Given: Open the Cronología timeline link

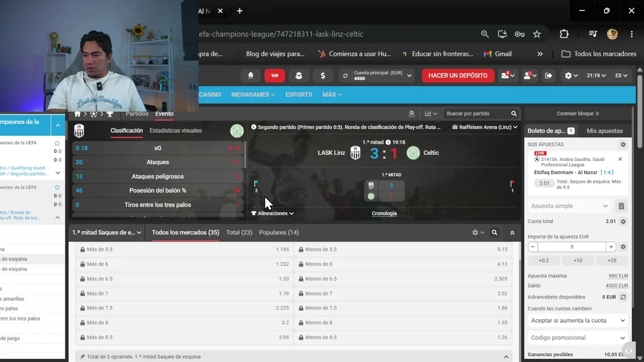Looking at the screenshot, I should tap(384, 214).
